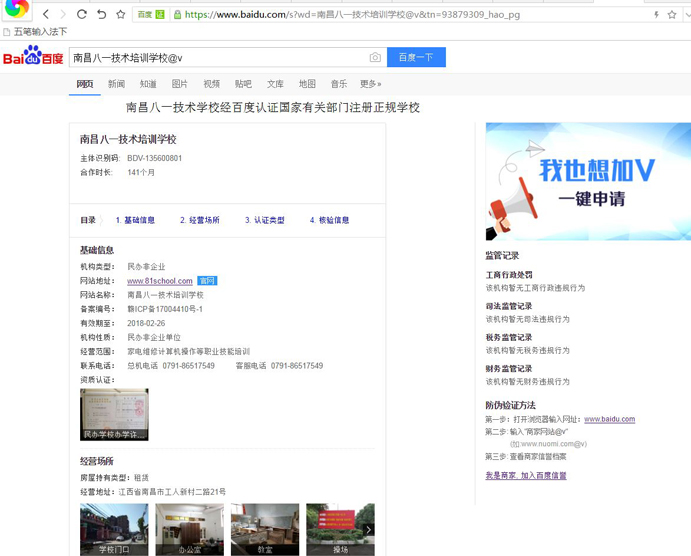This screenshot has width=691, height=556.
Task: Click the identifier code BDV-135600801
Action: (x=155, y=158)
